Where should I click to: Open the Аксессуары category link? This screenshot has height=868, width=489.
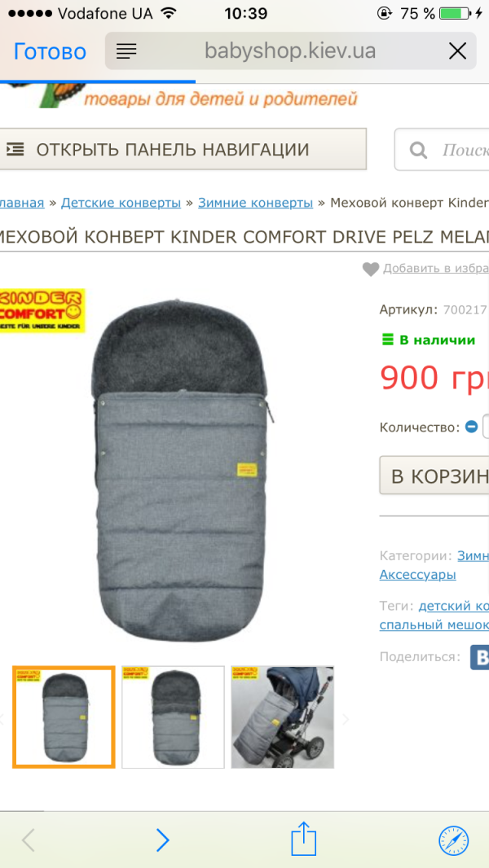[x=417, y=575]
